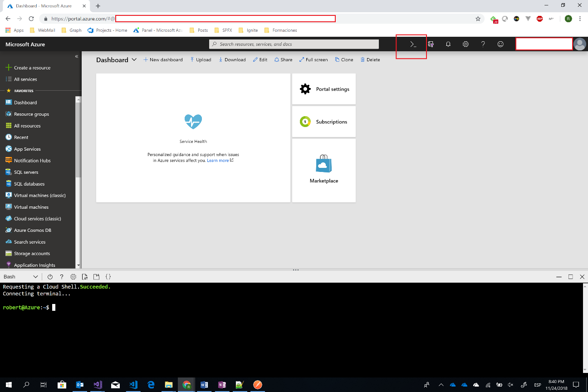The height and width of the screenshot is (392, 588).
Task: Open portal settings gear in top bar
Action: point(465,44)
